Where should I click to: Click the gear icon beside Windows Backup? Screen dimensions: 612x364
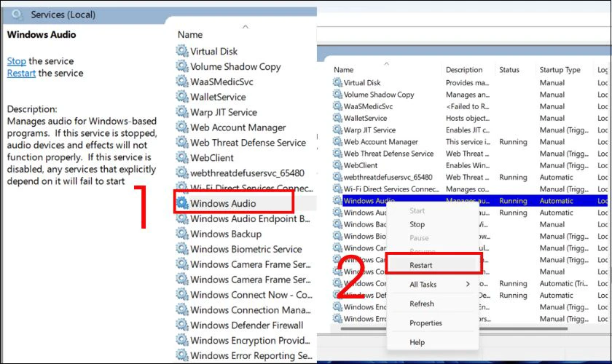click(x=181, y=234)
